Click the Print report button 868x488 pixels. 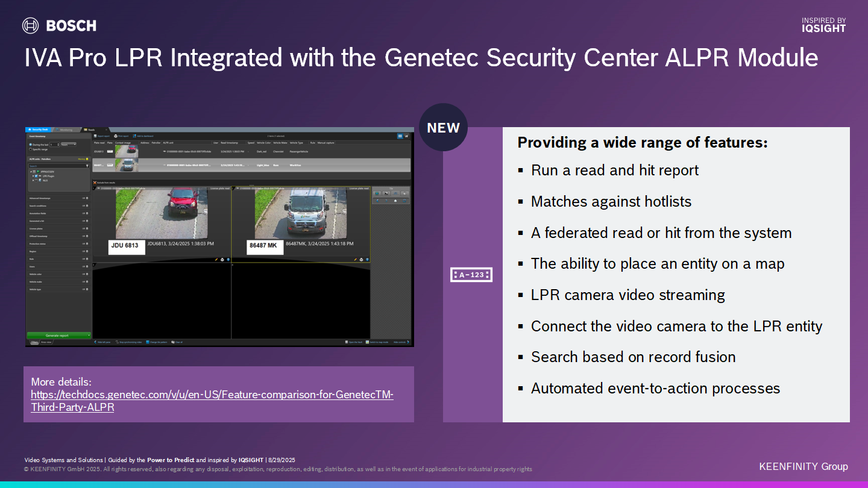coord(121,136)
